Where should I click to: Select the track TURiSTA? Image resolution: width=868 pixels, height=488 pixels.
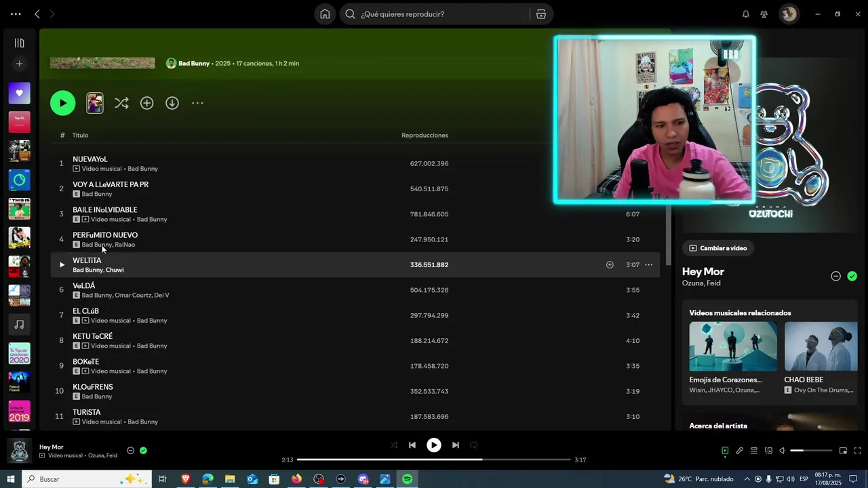pyautogui.click(x=355, y=417)
